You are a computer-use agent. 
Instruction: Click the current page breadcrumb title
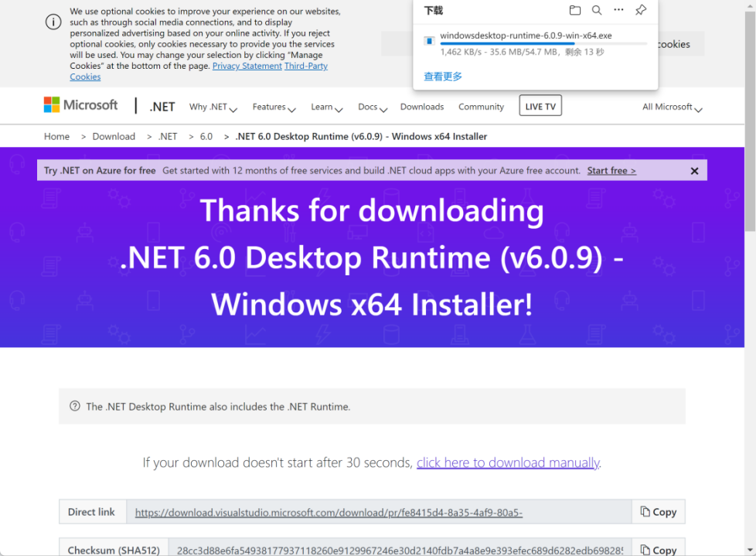[361, 136]
